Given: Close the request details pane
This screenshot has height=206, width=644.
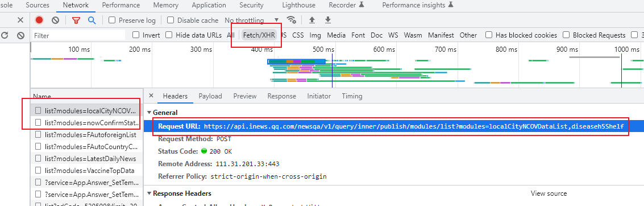Looking at the screenshot, I should [151, 96].
